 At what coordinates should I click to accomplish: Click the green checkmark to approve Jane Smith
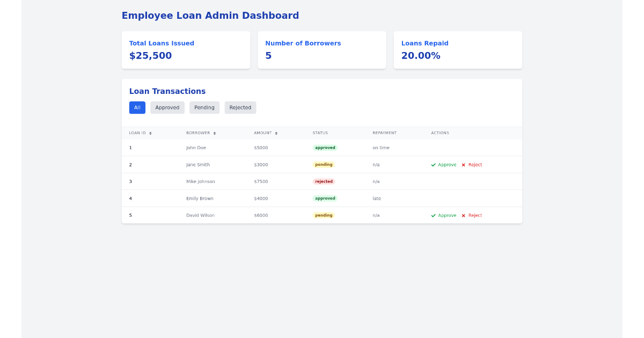(433, 165)
